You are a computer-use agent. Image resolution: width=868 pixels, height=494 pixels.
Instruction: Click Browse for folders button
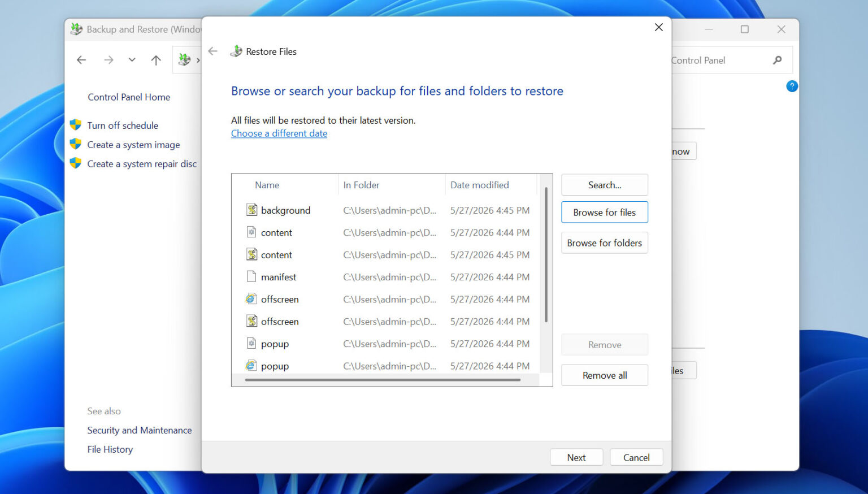[x=605, y=243]
